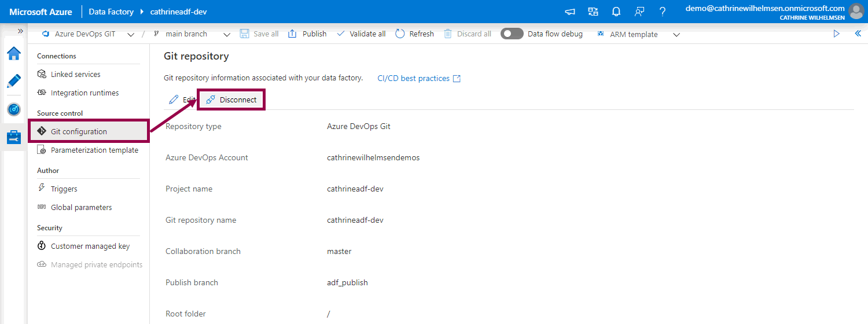Open the Author pencil icon
Image resolution: width=868 pixels, height=324 pixels.
[14, 81]
